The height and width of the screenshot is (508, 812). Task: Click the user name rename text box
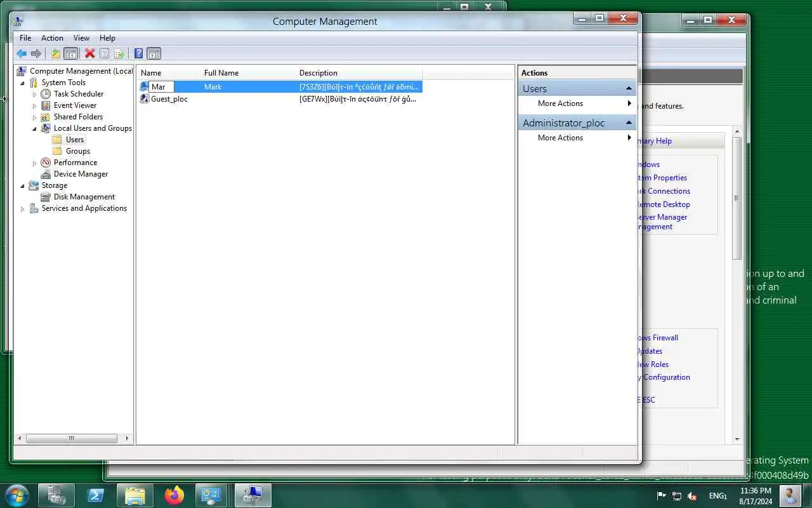click(x=161, y=87)
